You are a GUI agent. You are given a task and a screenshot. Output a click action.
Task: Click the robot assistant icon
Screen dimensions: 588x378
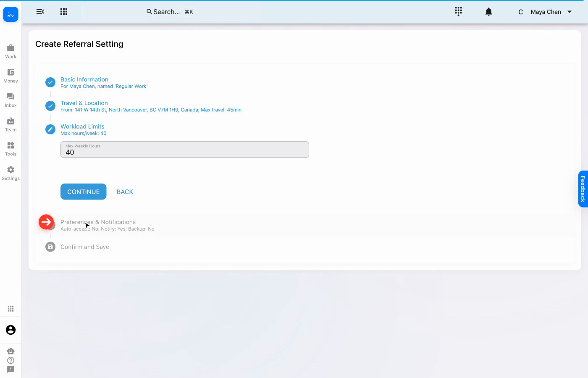(10, 351)
